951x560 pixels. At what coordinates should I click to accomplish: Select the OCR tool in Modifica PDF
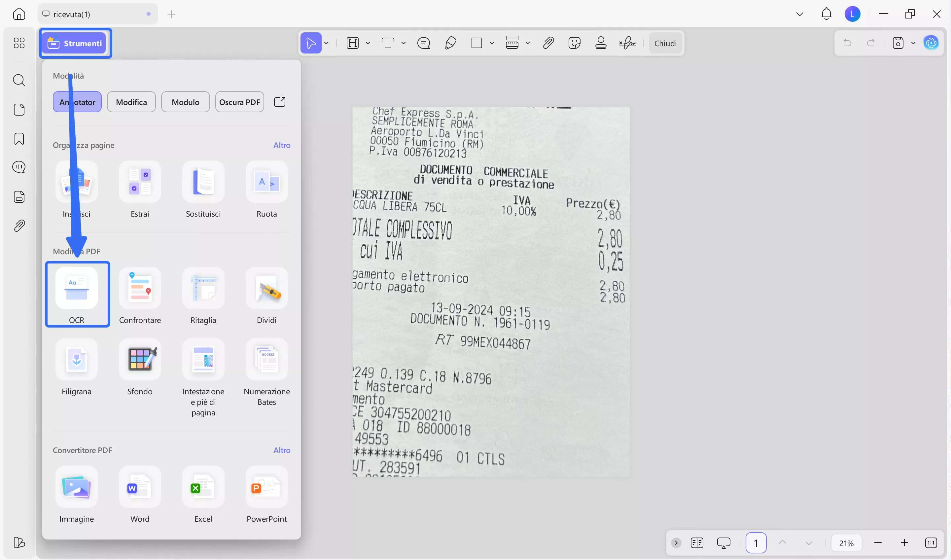pos(77,294)
